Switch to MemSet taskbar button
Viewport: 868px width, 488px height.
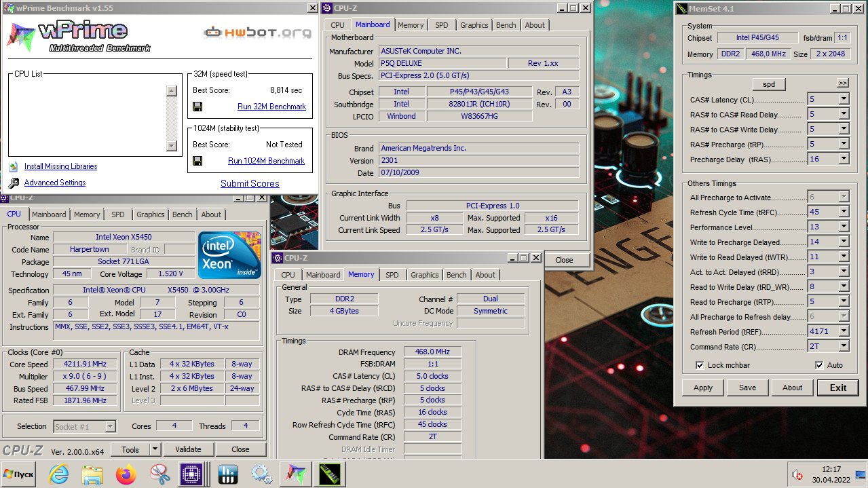click(329, 474)
